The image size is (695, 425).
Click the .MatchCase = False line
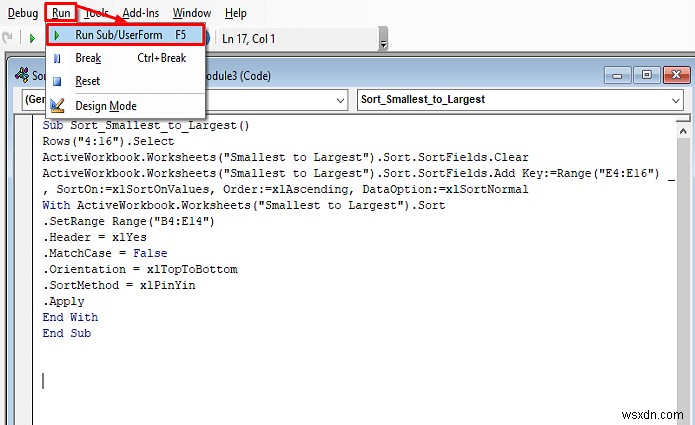pyautogui.click(x=105, y=253)
